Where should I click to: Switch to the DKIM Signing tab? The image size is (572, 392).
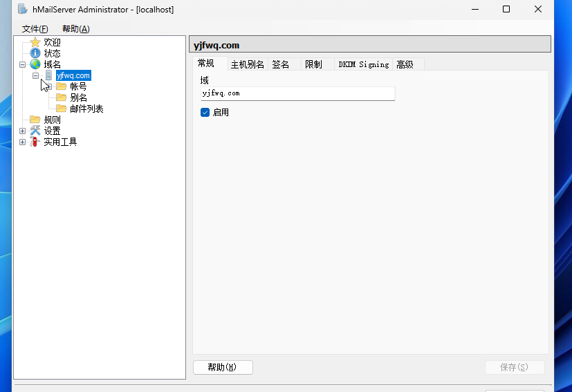(363, 64)
